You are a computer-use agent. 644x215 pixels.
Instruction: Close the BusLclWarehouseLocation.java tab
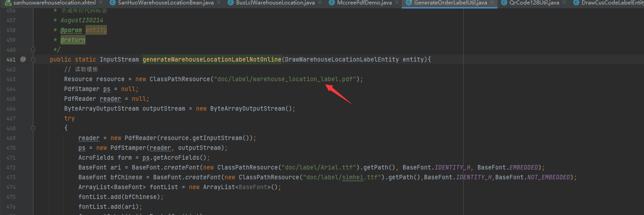click(321, 3)
